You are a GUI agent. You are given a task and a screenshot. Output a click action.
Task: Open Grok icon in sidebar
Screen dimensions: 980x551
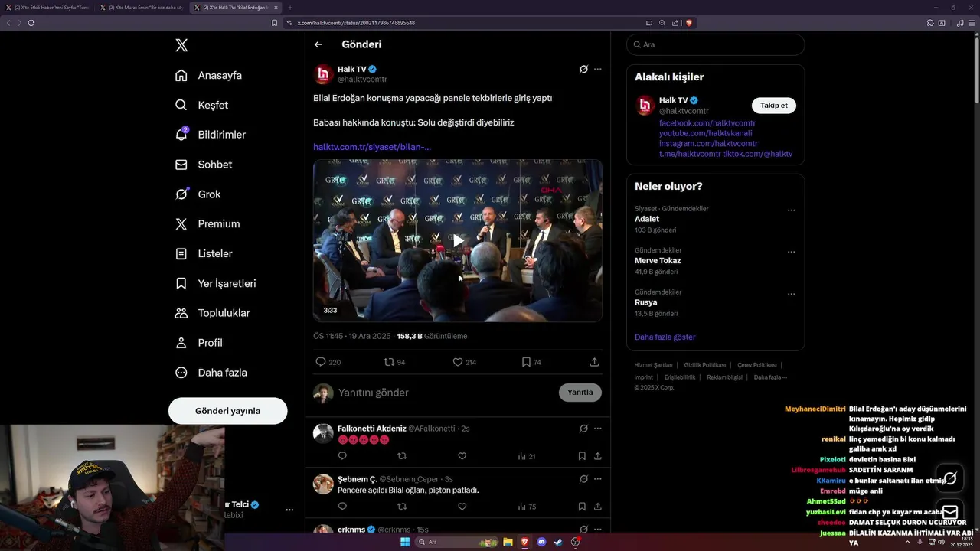click(x=181, y=194)
